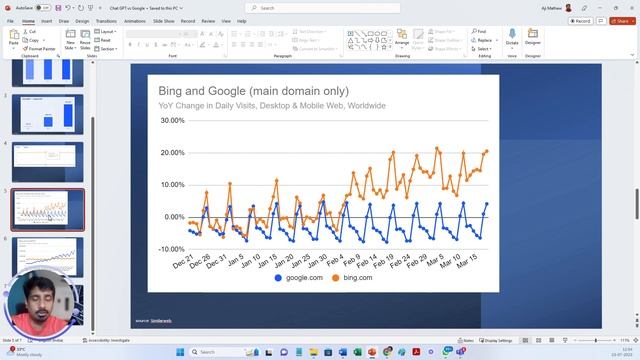640x360 pixels.
Task: Open Accessibility: Investigate in status bar
Action: tap(106, 340)
